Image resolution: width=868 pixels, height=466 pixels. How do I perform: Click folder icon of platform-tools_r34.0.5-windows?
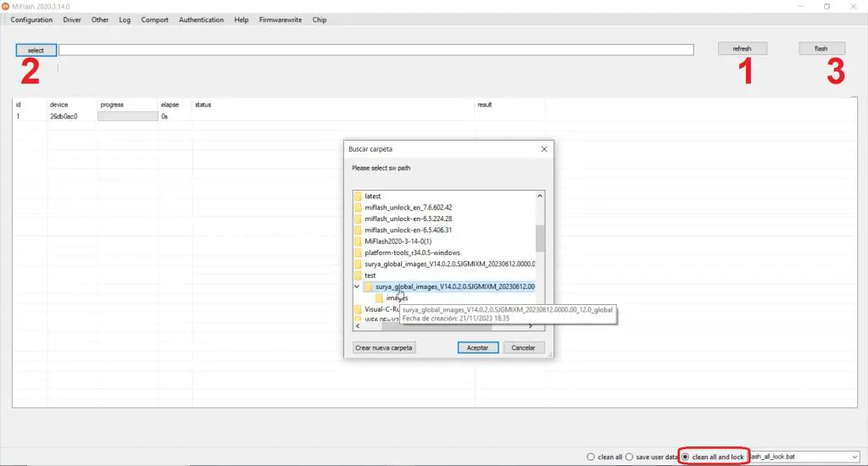pos(359,252)
